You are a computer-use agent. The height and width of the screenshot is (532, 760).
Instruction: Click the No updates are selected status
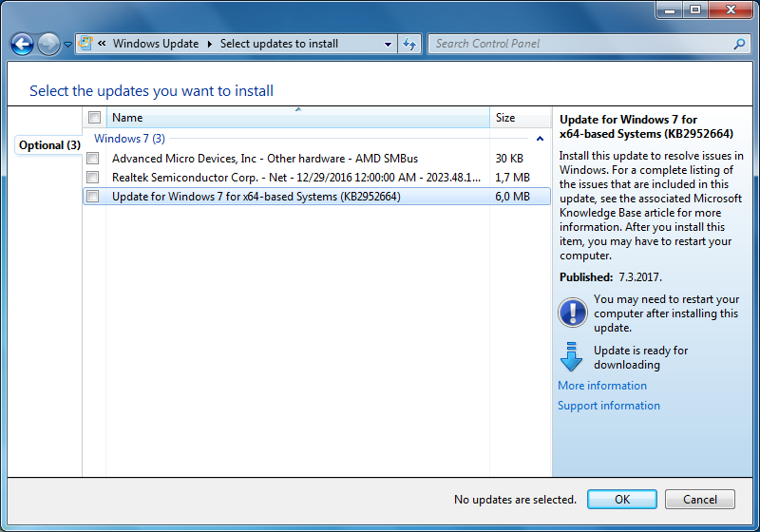point(515,500)
